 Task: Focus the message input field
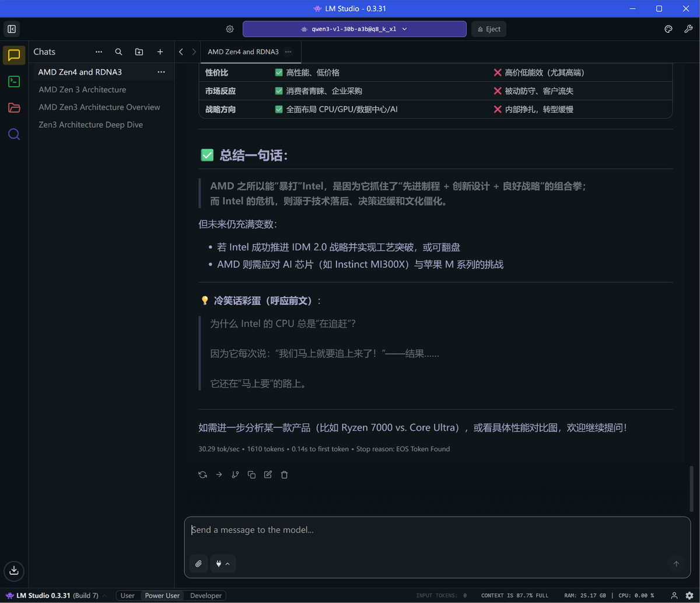[x=437, y=530]
